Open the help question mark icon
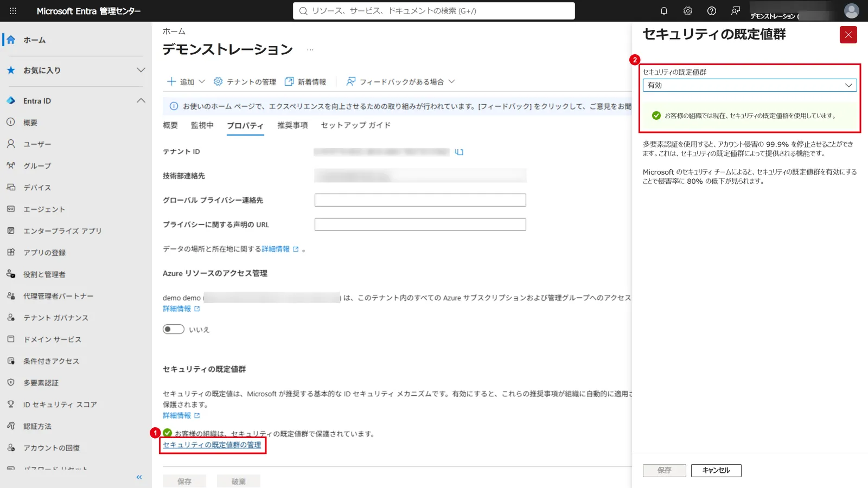 click(712, 11)
